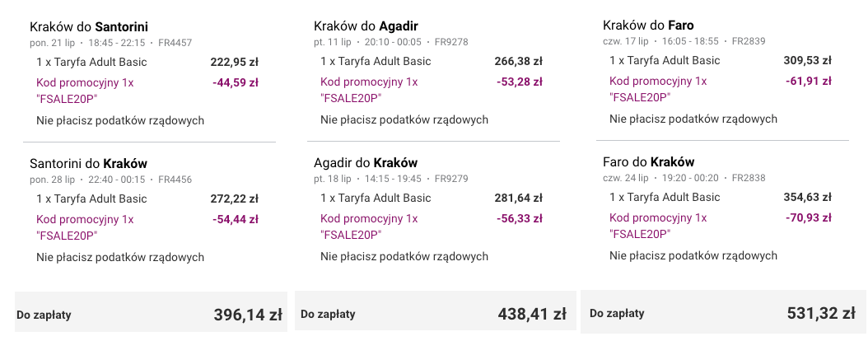Select flight number FR9278
This screenshot has height=341, width=868.
[451, 41]
